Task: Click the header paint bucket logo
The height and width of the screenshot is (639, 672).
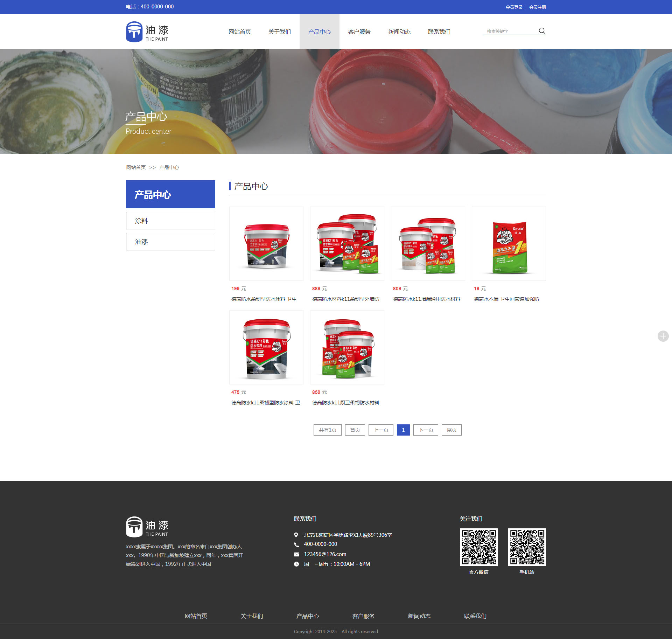Action: [x=147, y=32]
